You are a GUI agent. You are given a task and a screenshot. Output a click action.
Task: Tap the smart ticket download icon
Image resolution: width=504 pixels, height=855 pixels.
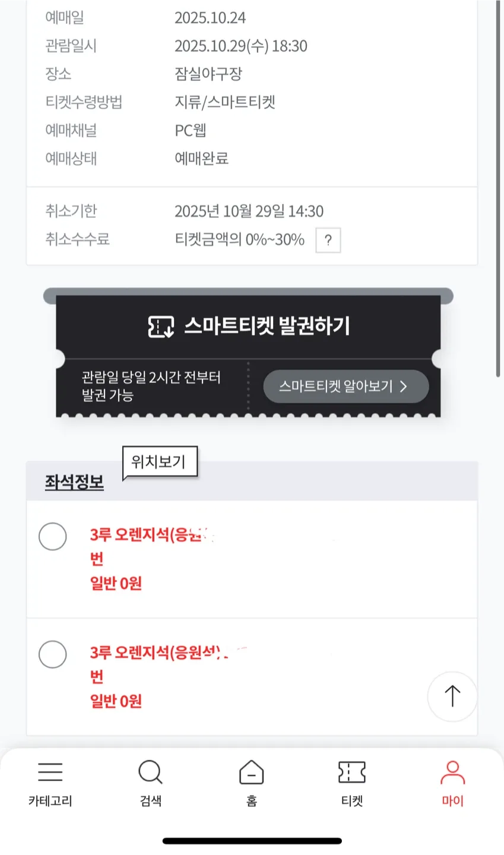coord(161,327)
